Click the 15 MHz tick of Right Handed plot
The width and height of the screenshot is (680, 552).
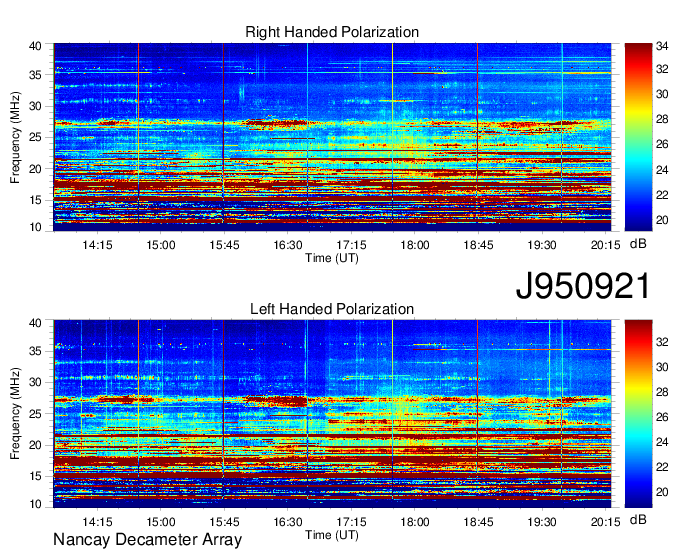coord(35,200)
